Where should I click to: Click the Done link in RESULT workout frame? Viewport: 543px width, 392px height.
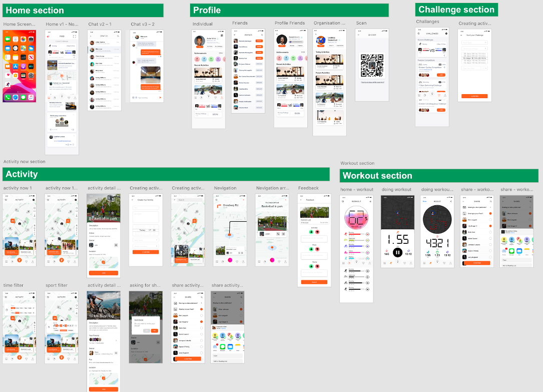(424, 201)
